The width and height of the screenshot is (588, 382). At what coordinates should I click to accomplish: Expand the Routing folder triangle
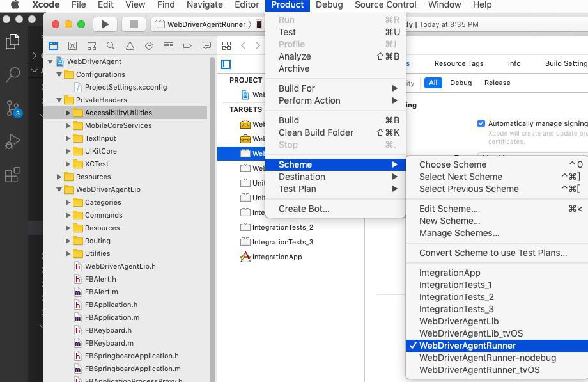tap(68, 241)
